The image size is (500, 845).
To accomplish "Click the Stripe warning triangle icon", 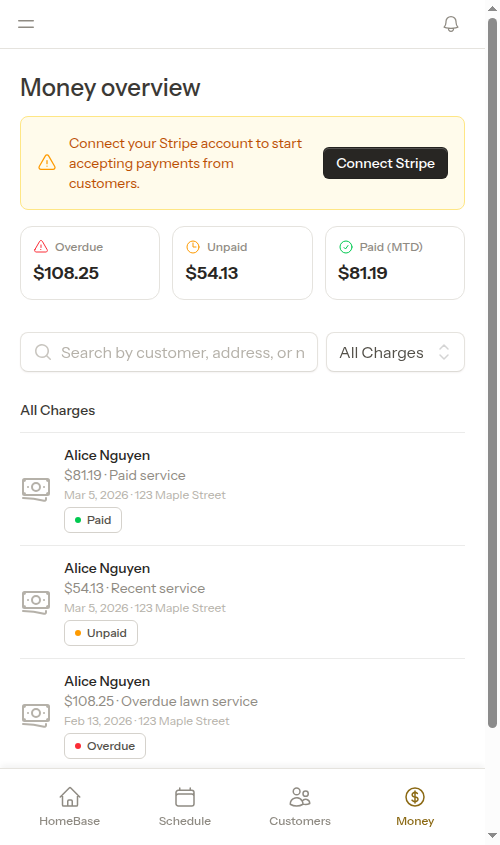I will (x=47, y=162).
